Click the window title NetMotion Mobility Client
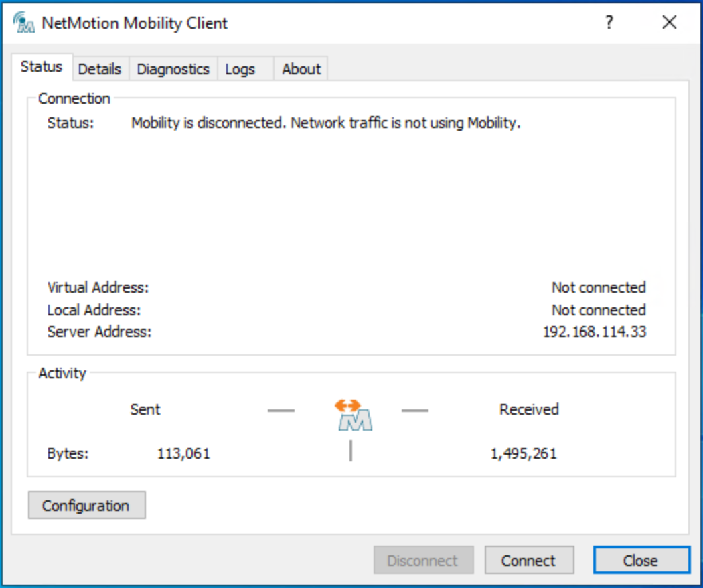 tap(134, 23)
